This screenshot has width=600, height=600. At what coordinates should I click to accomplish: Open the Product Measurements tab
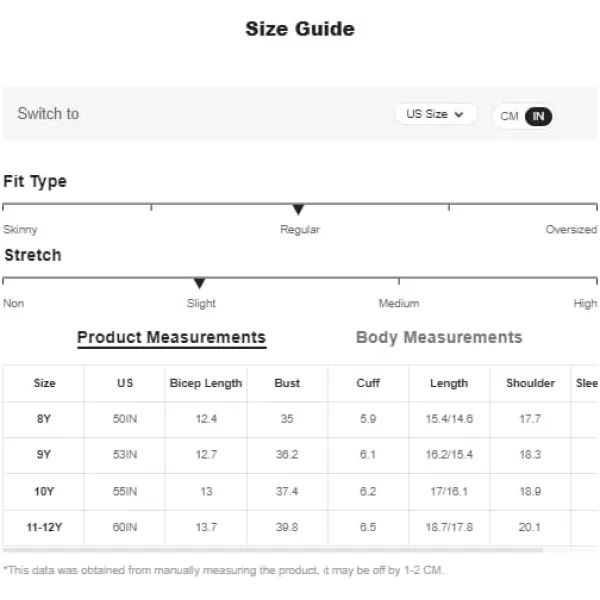point(171,338)
